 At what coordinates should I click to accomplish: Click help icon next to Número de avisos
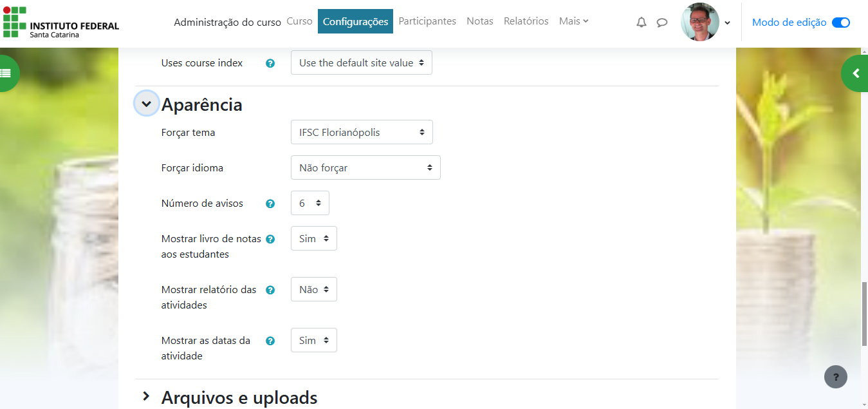coord(270,204)
